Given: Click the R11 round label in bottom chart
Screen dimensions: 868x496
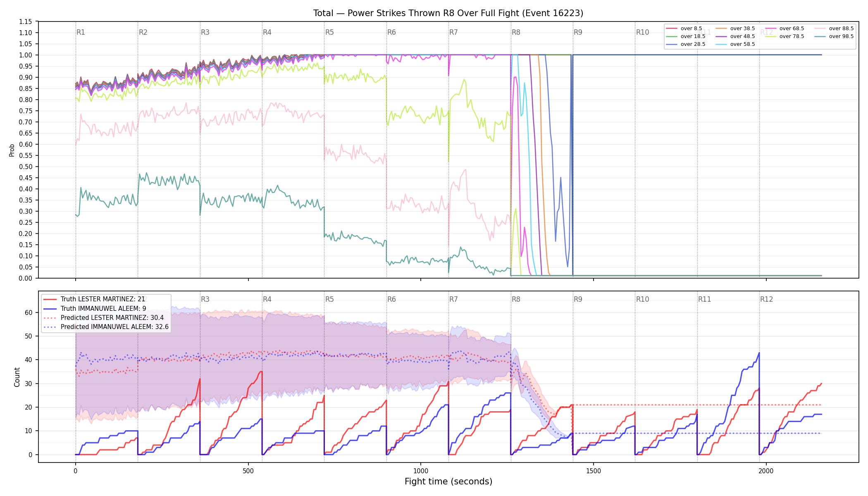Looking at the screenshot, I should coord(705,299).
